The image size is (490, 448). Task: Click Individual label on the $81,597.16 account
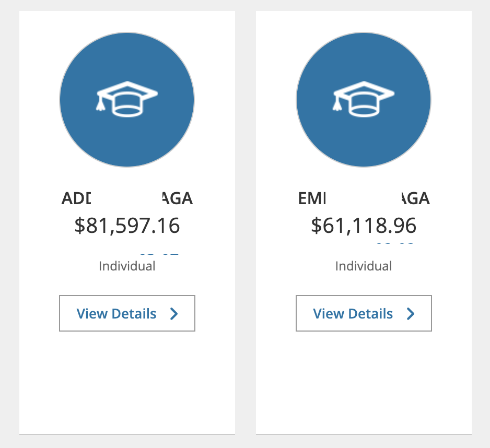pos(127,266)
